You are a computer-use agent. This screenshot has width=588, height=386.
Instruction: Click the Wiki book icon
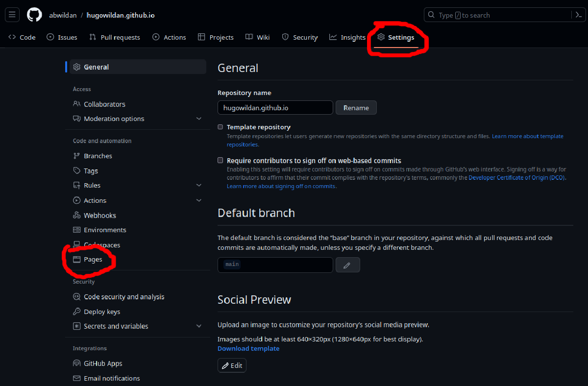[x=249, y=37]
